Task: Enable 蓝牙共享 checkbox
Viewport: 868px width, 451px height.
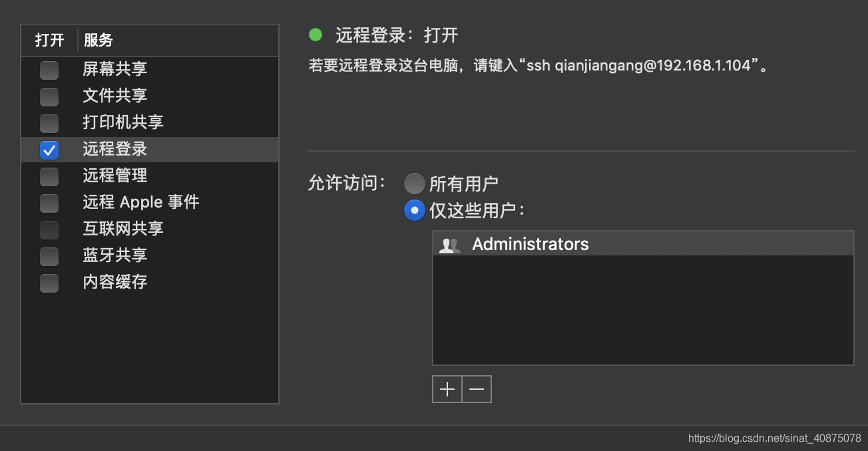Action: tap(49, 255)
